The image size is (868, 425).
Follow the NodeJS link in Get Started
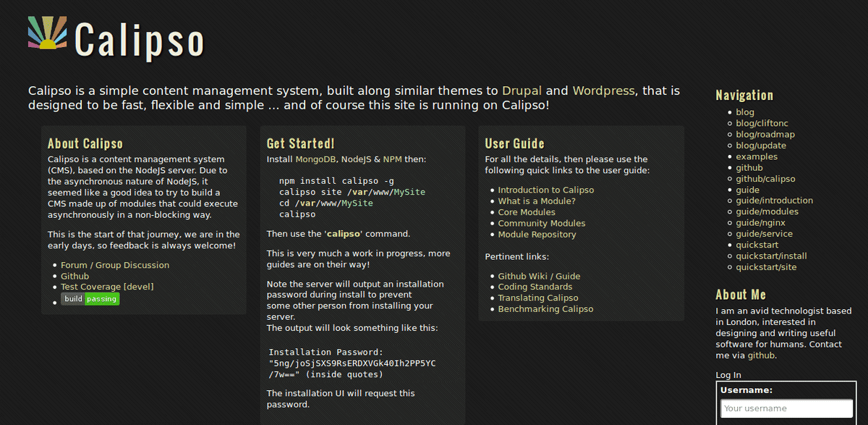pos(357,159)
